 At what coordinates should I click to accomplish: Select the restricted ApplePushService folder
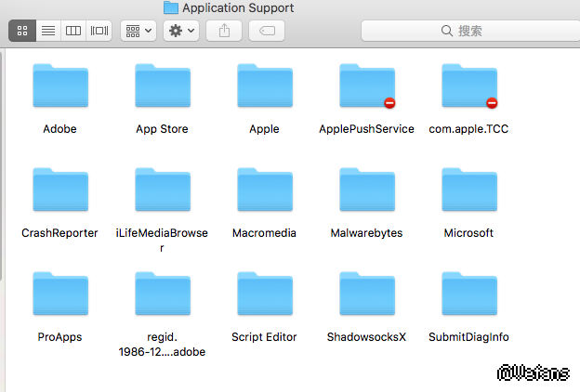pos(366,87)
